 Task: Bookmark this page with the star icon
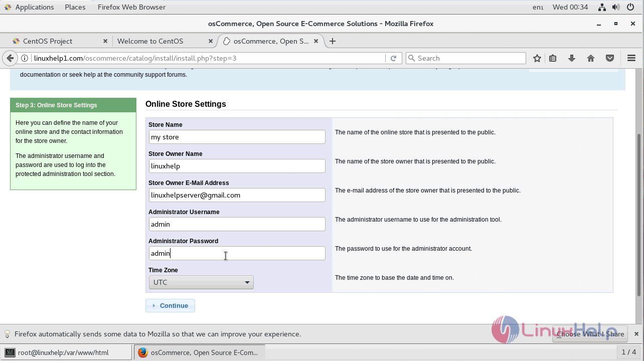click(x=537, y=58)
